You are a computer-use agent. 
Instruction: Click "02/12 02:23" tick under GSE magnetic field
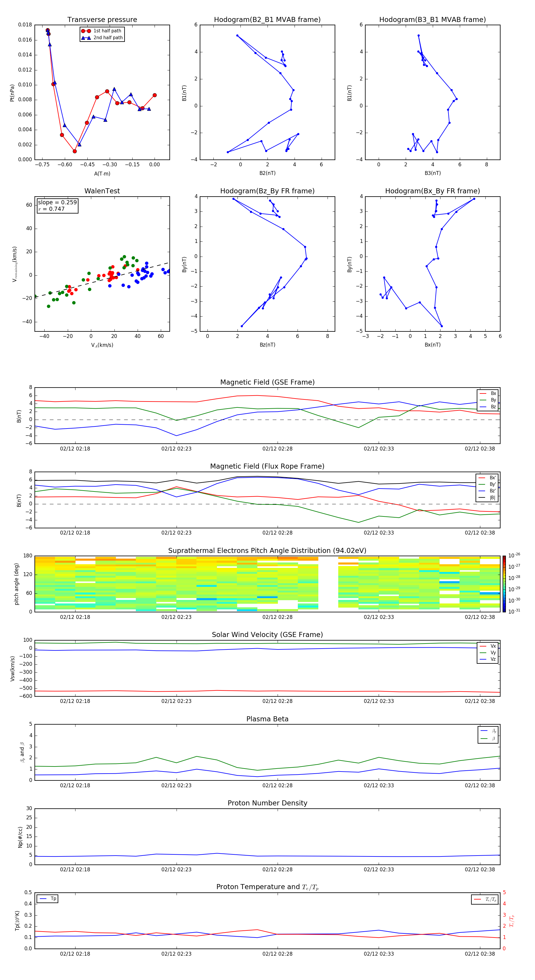point(176,449)
